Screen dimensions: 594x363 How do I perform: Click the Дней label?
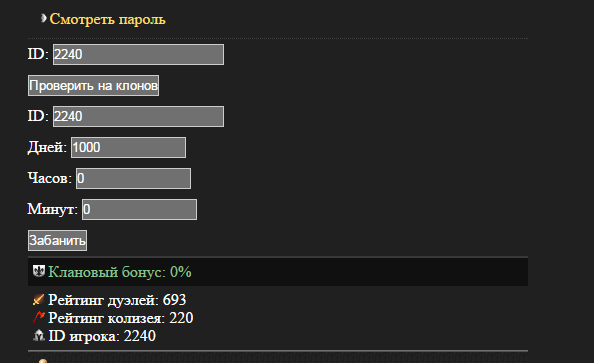pyautogui.click(x=47, y=147)
